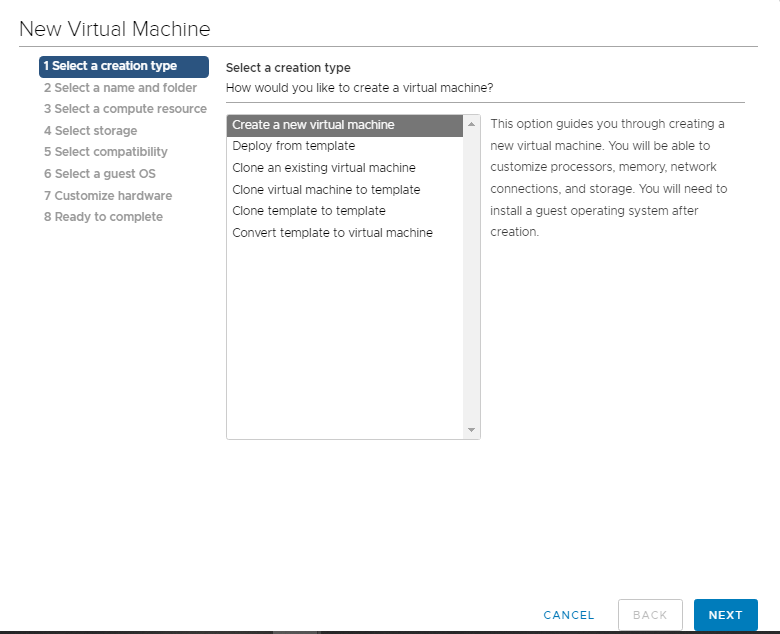Pick 'Clone virtual machine to template'
Image resolution: width=780 pixels, height=634 pixels.
click(x=326, y=190)
